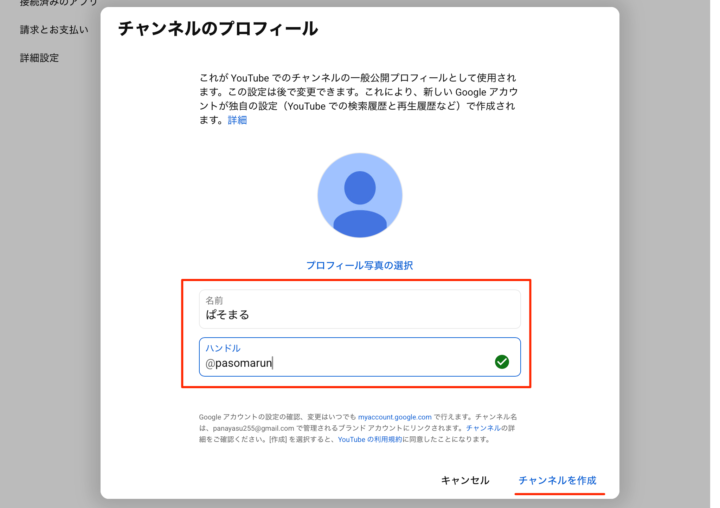The image size is (720, 508).
Task: Click the チャンネルを作成 button
Action: pos(557,480)
